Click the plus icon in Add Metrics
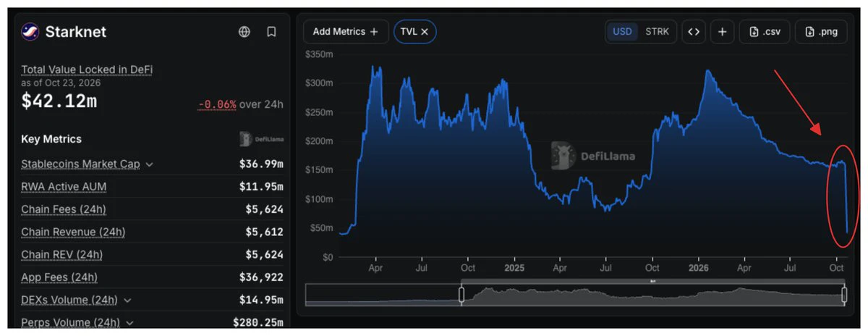The width and height of the screenshot is (868, 336). [x=374, y=32]
